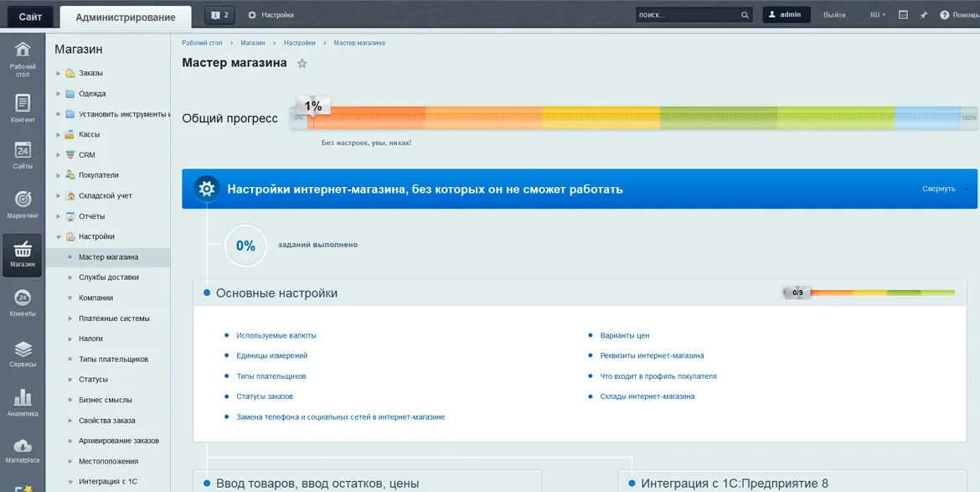Open the Склады интернет-магазина link
The height and width of the screenshot is (492, 980).
point(647,396)
